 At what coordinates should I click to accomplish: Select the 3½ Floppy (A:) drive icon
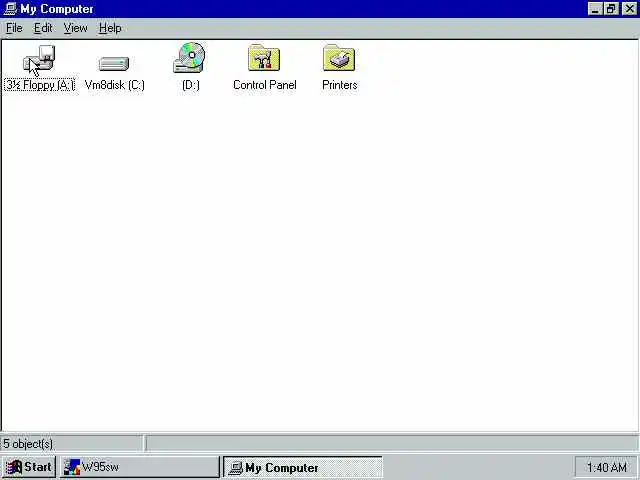pyautogui.click(x=39, y=60)
